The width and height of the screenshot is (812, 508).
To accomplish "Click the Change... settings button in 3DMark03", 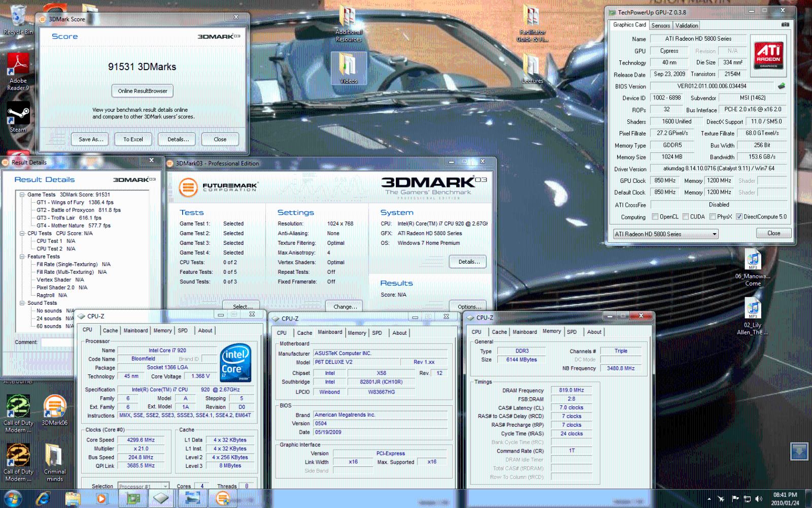I will pos(345,306).
